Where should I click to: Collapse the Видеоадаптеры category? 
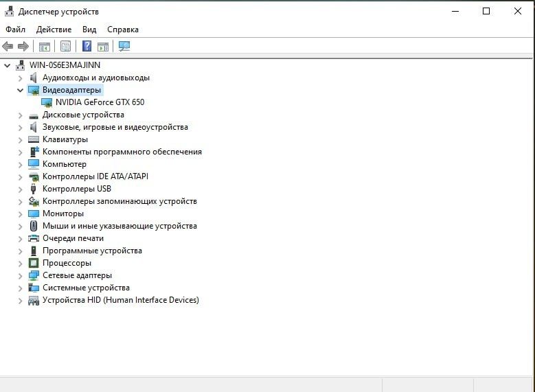pos(20,90)
